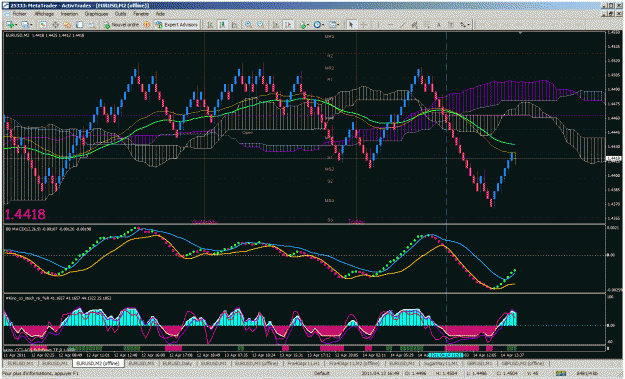Toggle the chart shift option
The height and width of the screenshot is (379, 625).
(x=288, y=25)
